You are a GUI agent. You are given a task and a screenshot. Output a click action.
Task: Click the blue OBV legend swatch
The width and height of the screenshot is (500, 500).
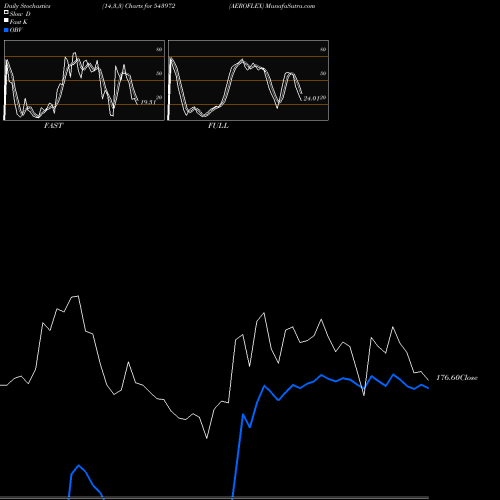pyautogui.click(x=6, y=30)
